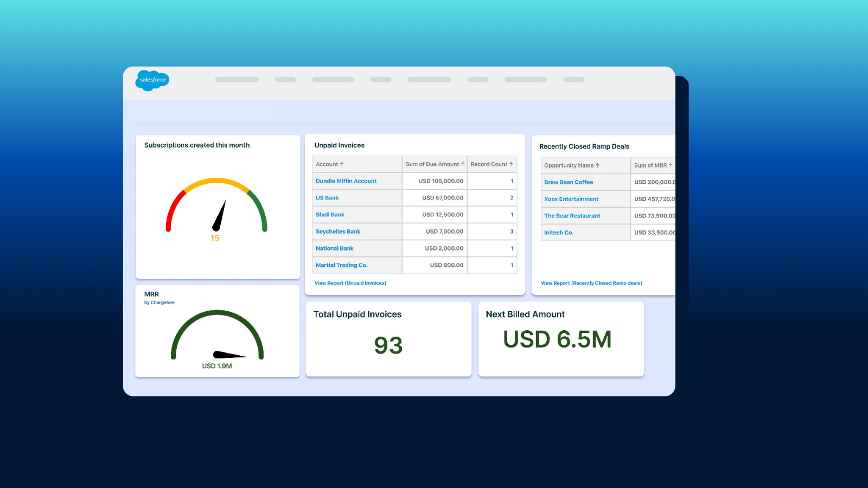Select Shell Bank account link
The width and height of the screenshot is (868, 488).
(330, 215)
